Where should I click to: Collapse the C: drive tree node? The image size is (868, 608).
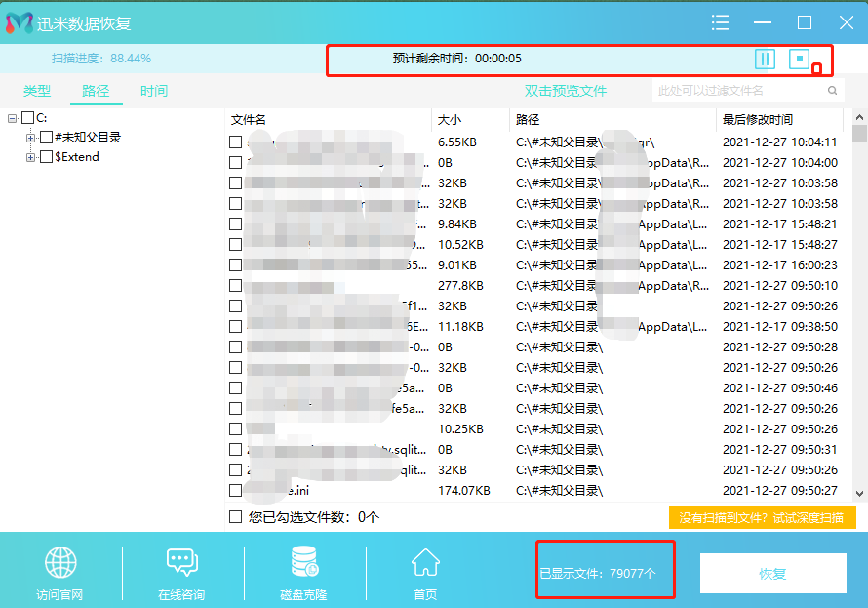13,118
